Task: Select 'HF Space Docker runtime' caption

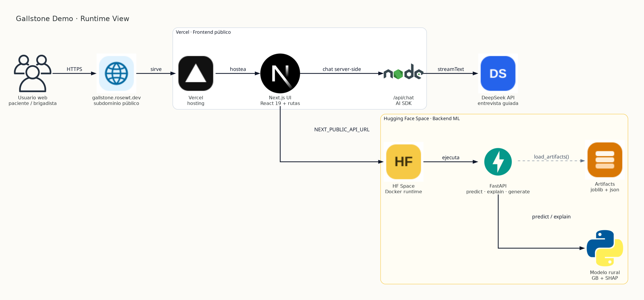Action: point(404,189)
